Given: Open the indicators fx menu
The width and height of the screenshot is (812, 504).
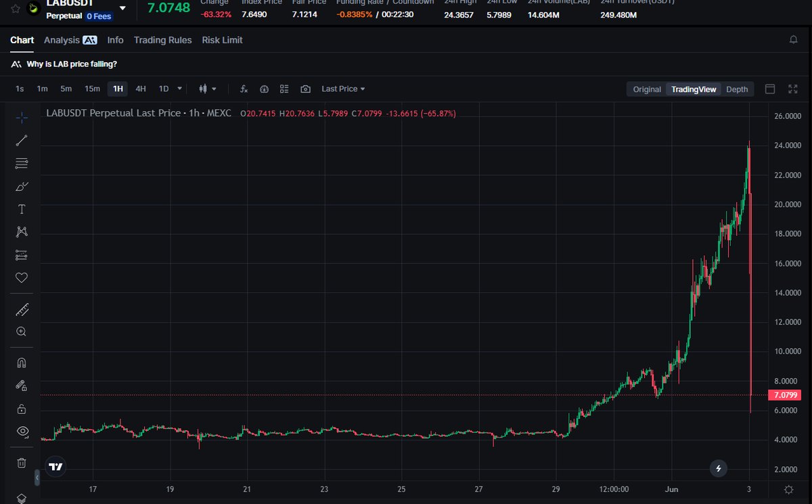Looking at the screenshot, I should pos(244,89).
